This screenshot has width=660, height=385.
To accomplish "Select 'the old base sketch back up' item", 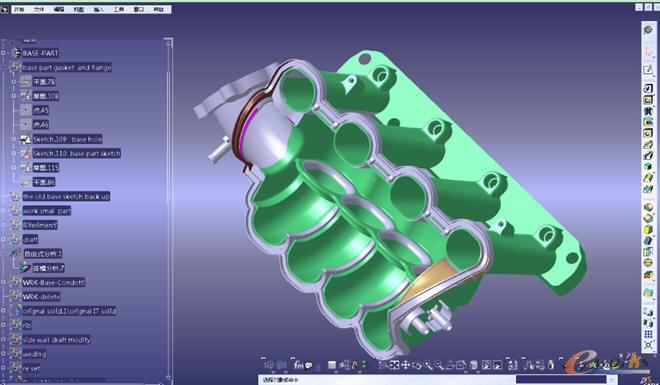I will point(66,196).
